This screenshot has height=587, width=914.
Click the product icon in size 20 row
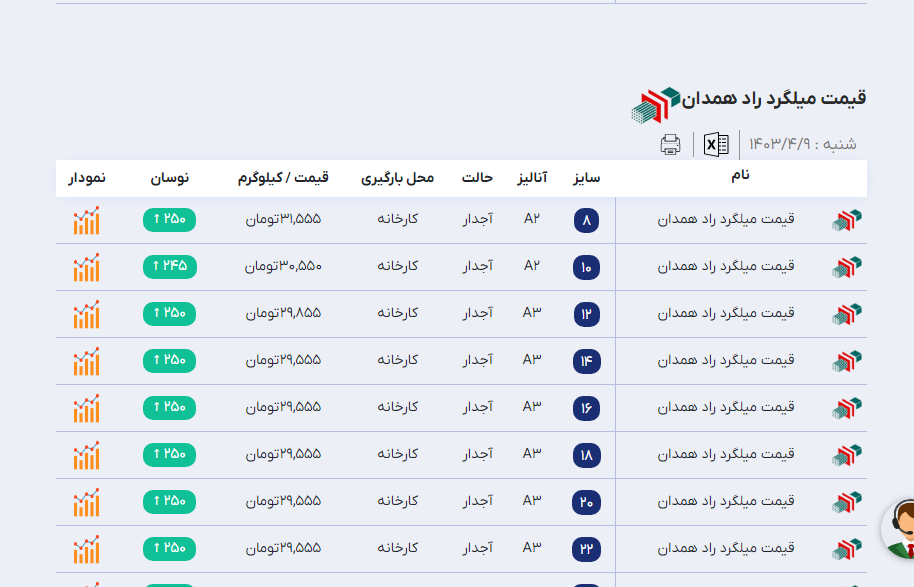pos(847,502)
